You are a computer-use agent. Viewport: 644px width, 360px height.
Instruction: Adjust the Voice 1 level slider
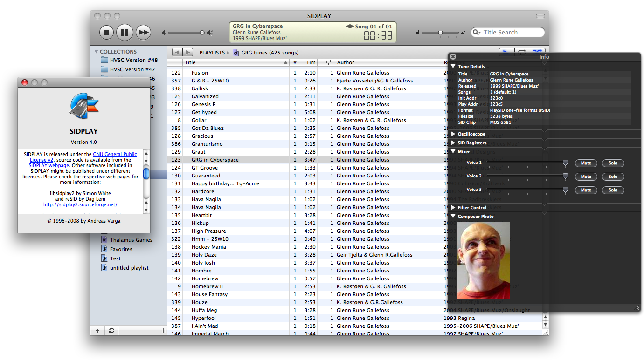click(x=565, y=163)
